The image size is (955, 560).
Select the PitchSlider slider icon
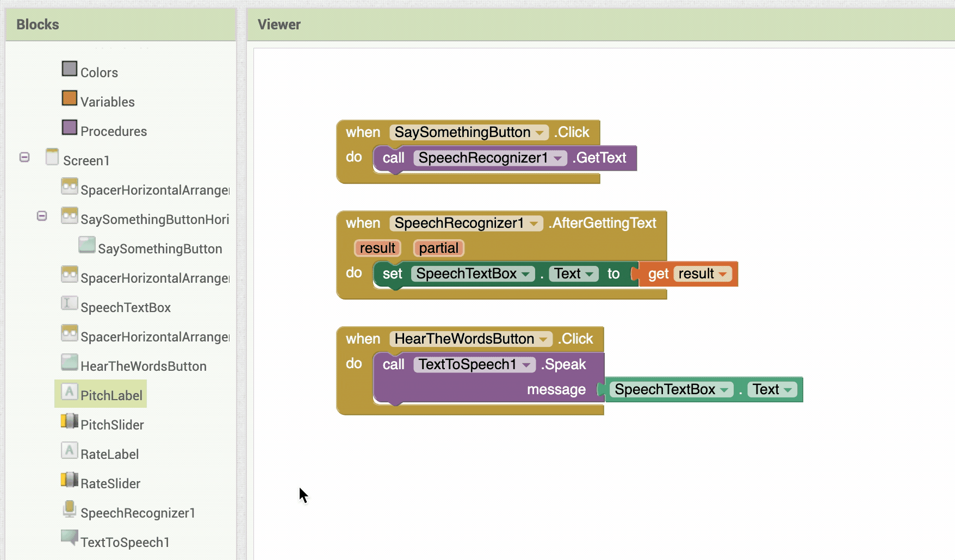[70, 421]
